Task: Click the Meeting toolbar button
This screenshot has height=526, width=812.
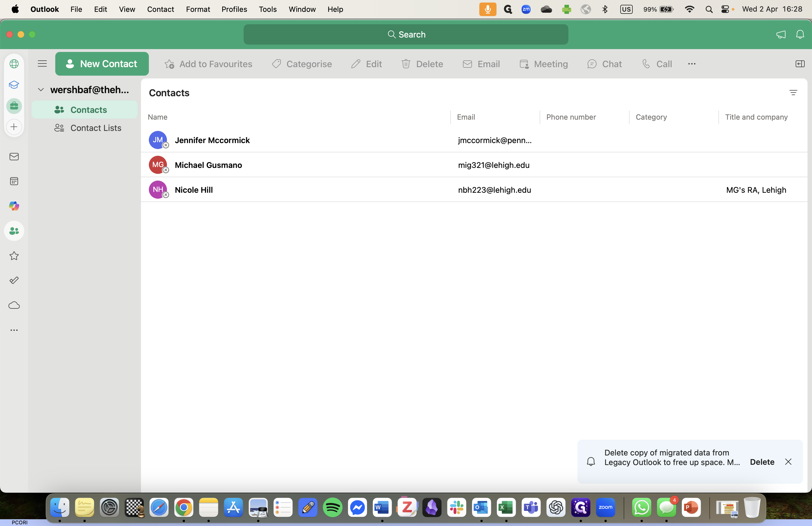Action: click(x=544, y=64)
